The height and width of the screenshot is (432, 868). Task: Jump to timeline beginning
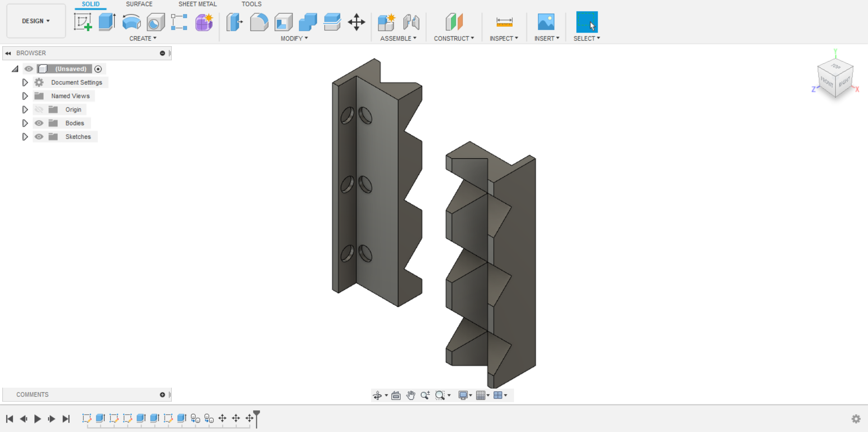(x=9, y=419)
